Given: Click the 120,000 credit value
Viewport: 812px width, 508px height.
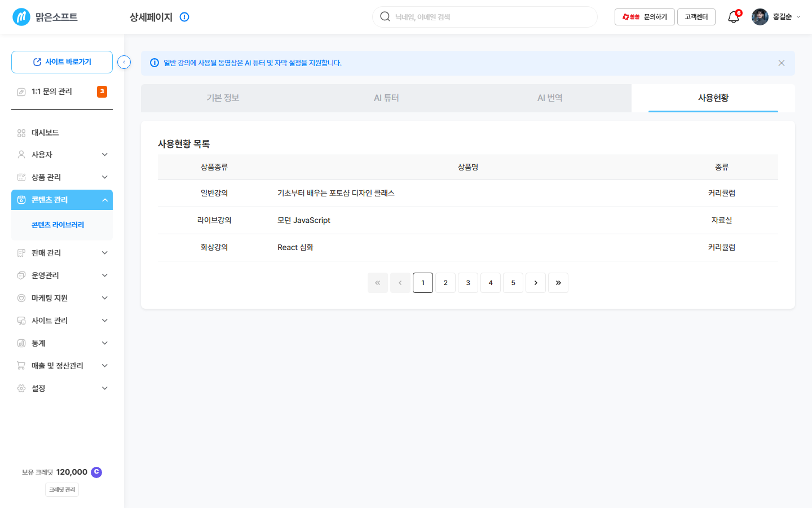Looking at the screenshot, I should point(72,472).
